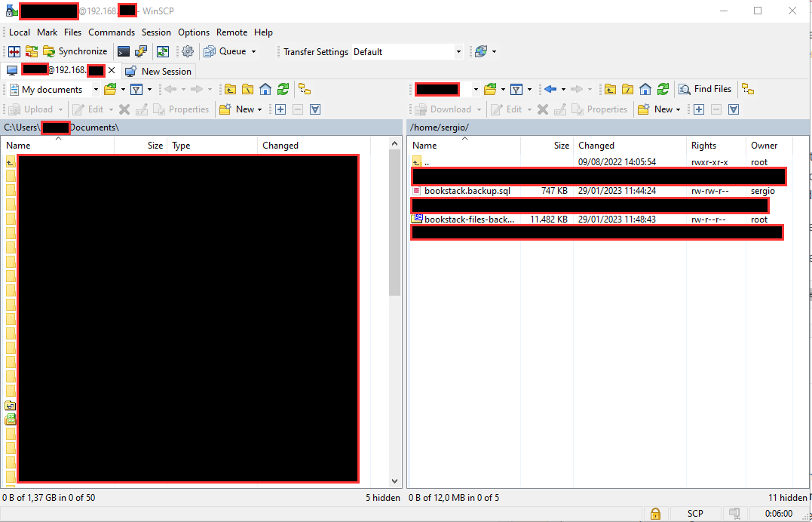The image size is (812, 522).
Task: Click the Keep Remote Directory Up to Date icon
Action: (163, 51)
